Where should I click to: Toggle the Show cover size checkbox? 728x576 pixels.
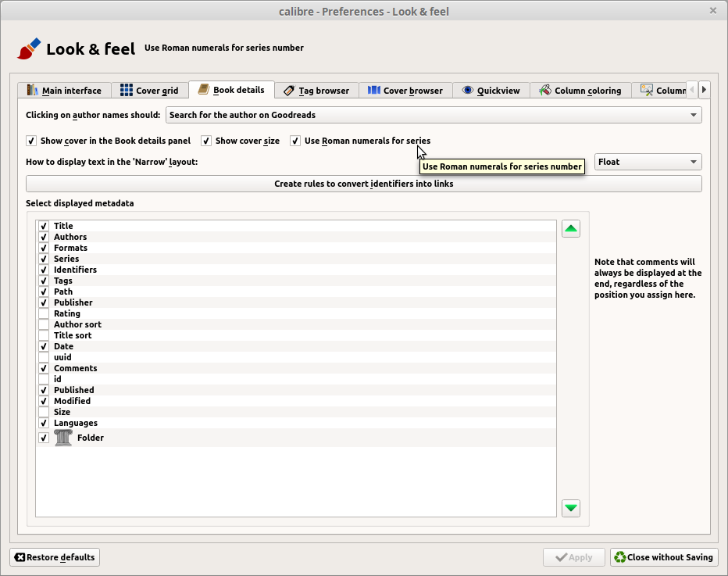point(206,141)
